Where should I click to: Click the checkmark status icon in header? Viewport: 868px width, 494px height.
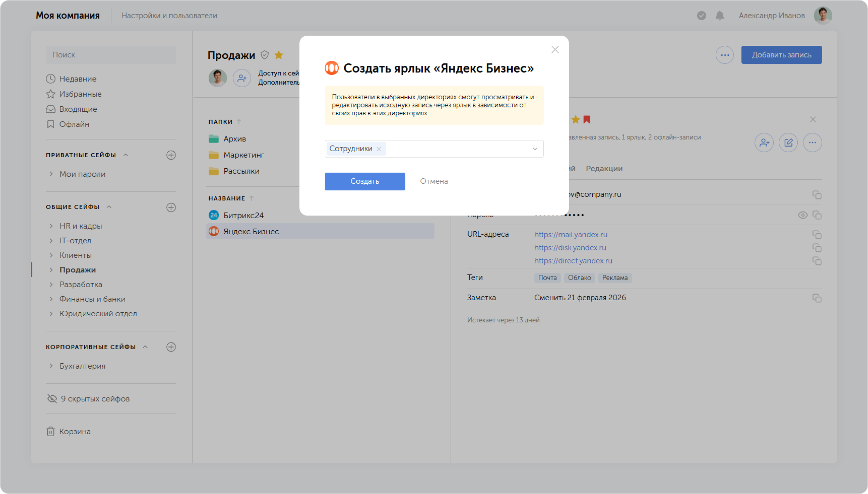coord(701,16)
